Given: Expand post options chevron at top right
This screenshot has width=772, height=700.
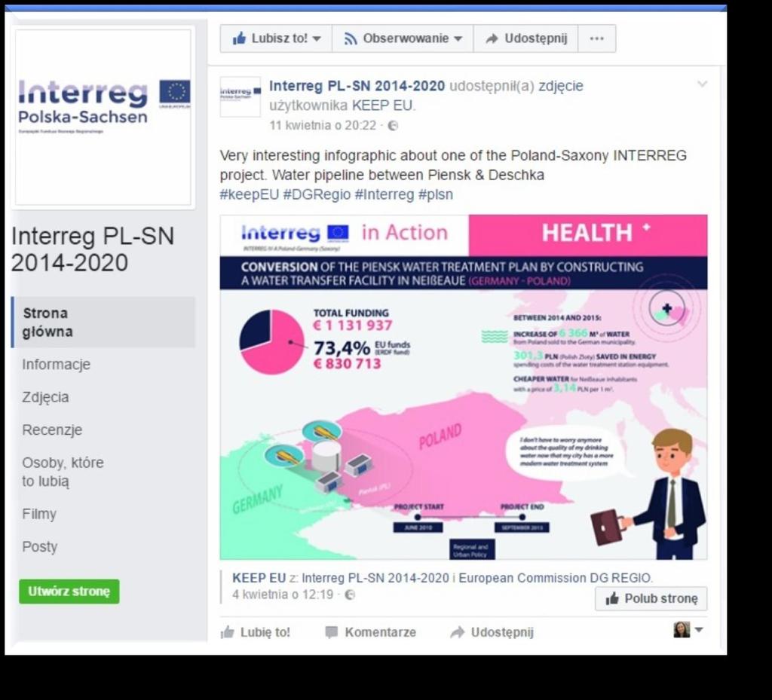Looking at the screenshot, I should point(702,84).
